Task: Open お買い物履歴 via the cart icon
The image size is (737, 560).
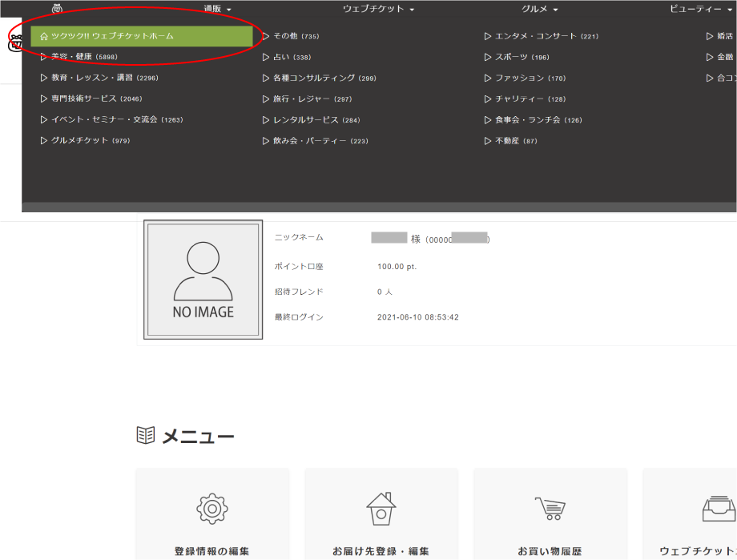Action: click(550, 508)
